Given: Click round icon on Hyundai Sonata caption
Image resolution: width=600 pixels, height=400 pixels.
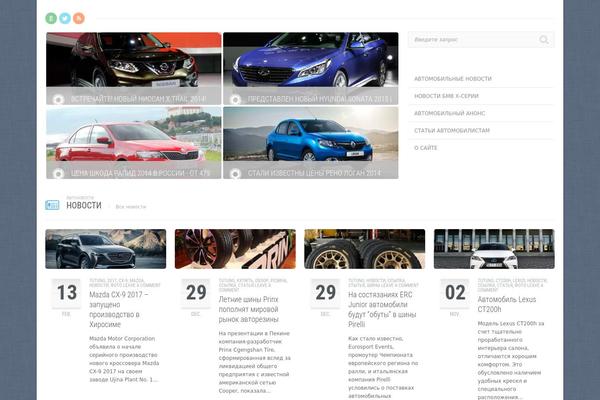Looking at the screenshot, I should pyautogui.click(x=235, y=100).
